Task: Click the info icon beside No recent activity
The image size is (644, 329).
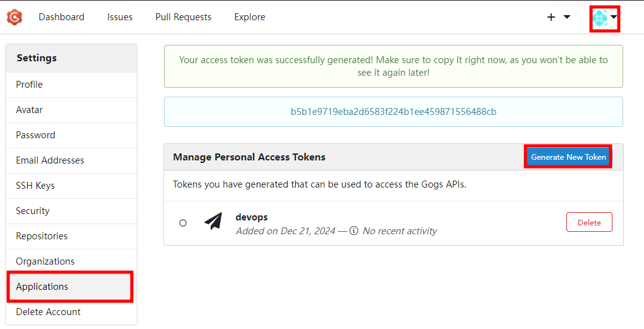Action: click(x=354, y=230)
